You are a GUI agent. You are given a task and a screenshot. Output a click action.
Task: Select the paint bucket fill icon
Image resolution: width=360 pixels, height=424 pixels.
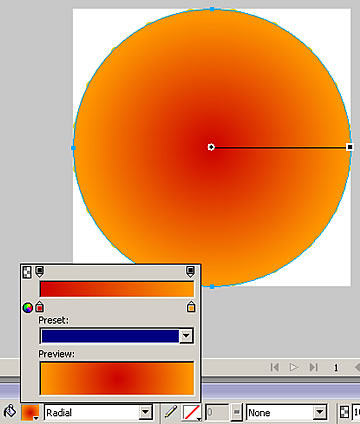point(10,412)
